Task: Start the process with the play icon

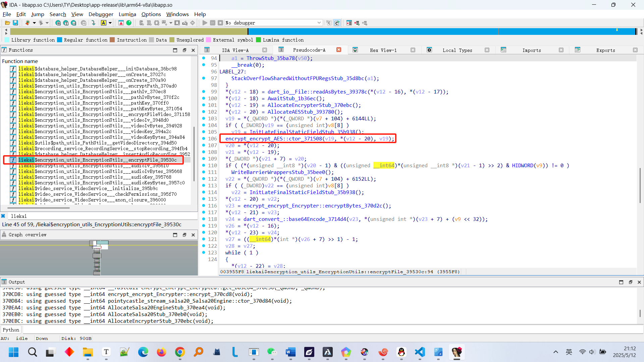Action: 205,23
